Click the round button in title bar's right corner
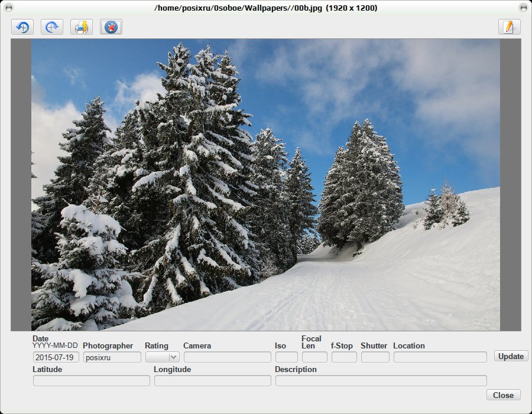532x414 pixels. tap(523, 8)
